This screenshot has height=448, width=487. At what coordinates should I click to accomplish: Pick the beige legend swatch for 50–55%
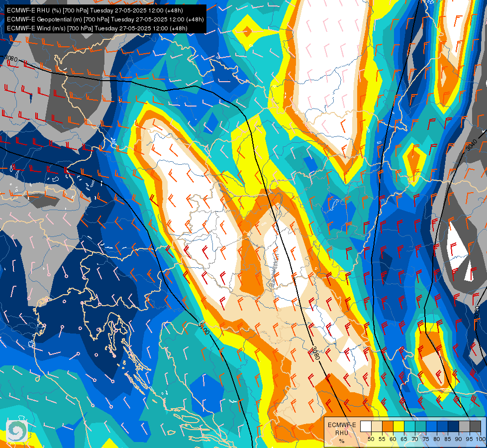coord(377,426)
